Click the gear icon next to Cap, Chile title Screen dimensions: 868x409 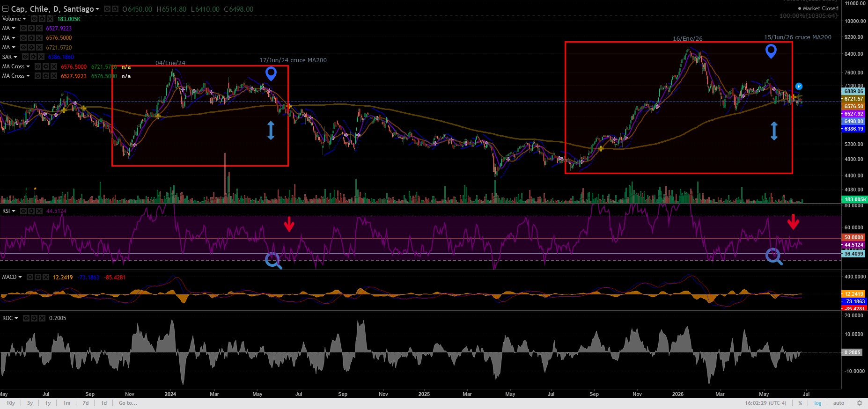[x=115, y=9]
